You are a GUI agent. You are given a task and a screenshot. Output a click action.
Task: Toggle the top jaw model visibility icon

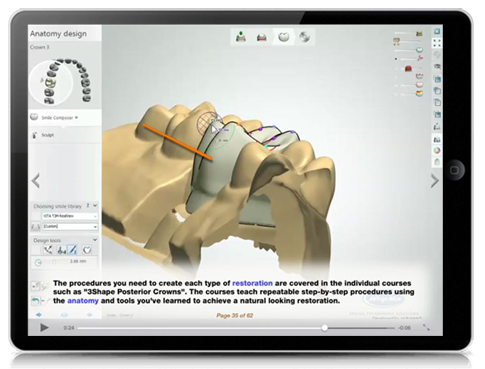419,34
